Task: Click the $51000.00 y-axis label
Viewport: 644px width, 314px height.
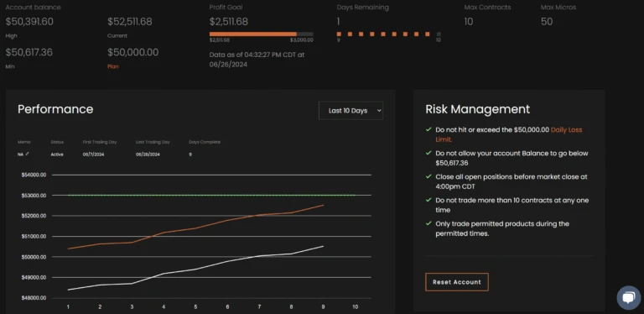Action: click(34, 236)
